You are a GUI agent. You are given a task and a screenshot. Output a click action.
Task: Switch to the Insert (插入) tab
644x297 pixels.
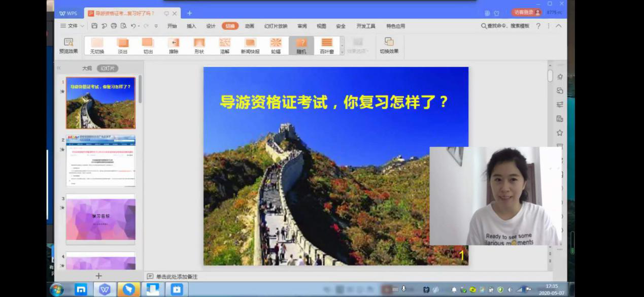pos(191,26)
